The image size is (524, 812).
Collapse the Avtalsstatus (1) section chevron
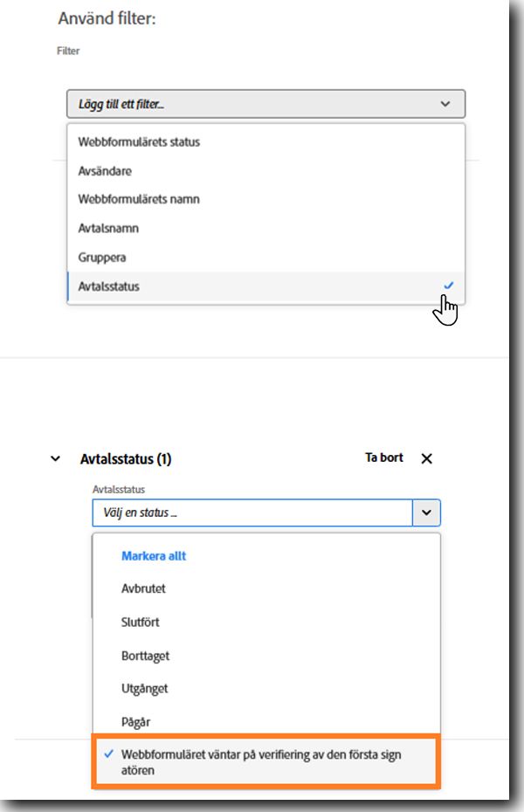[56, 458]
